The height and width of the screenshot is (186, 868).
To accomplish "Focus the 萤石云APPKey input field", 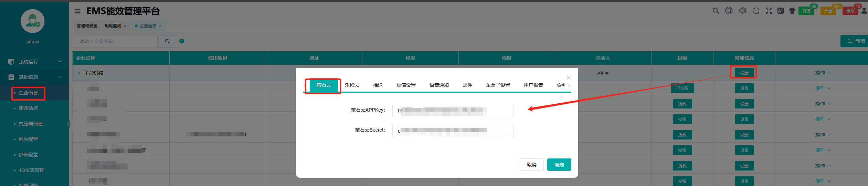I will click(453, 111).
